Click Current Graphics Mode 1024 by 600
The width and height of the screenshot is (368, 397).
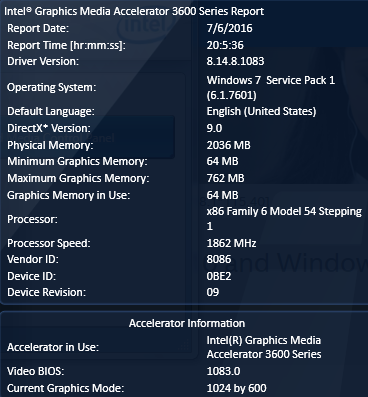tap(236, 388)
